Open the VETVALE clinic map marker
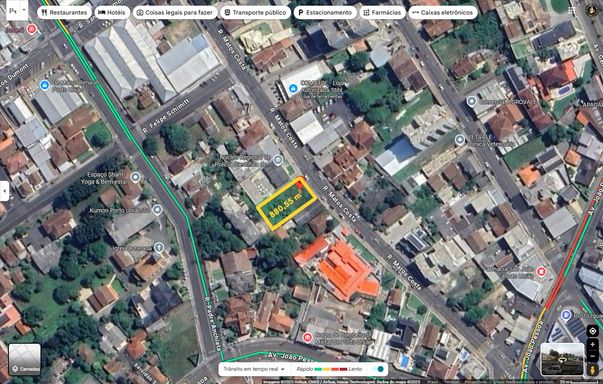The width and height of the screenshot is (603, 384). pyautogui.click(x=460, y=140)
